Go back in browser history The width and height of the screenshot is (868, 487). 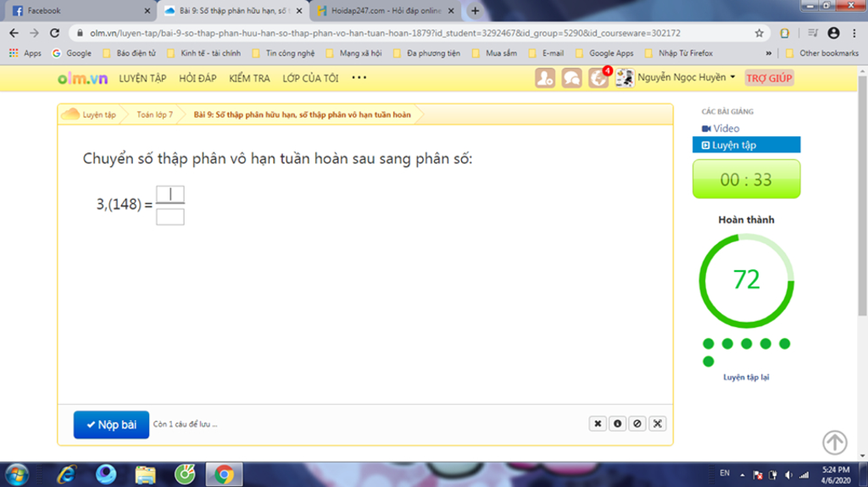tap(14, 33)
